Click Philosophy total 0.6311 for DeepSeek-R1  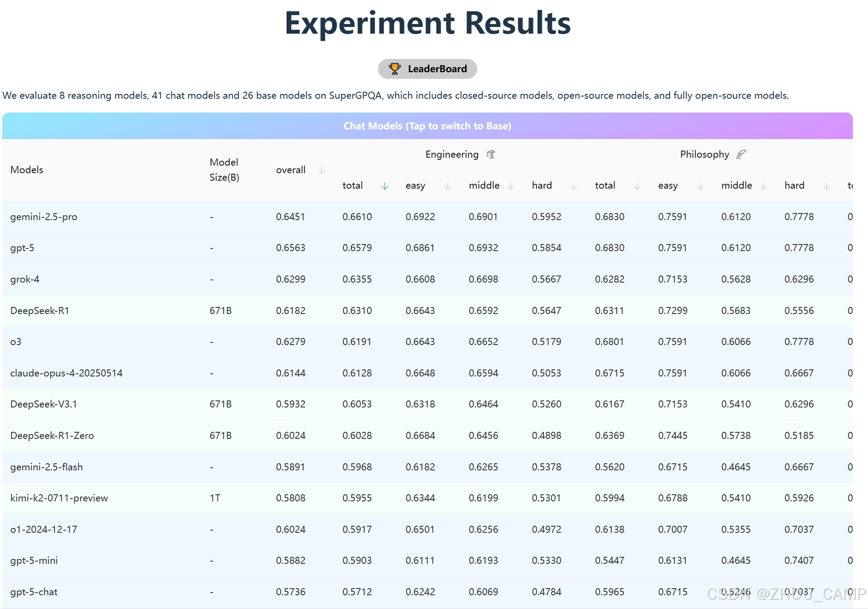pyautogui.click(x=610, y=310)
